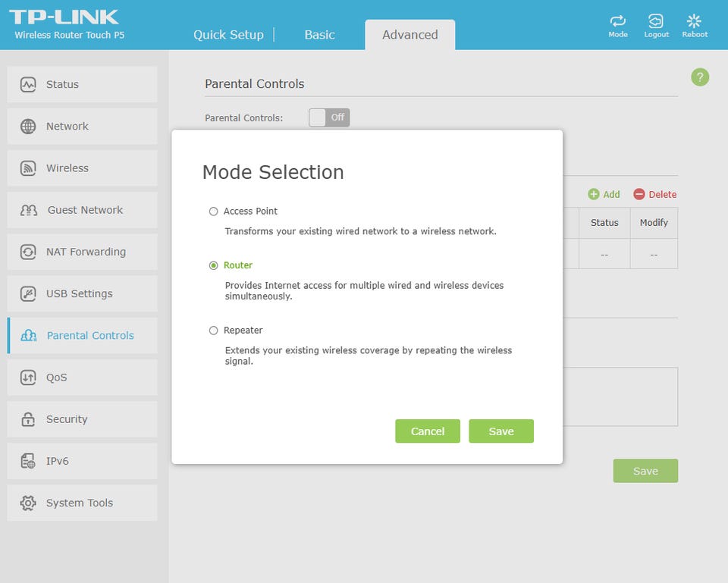Click the USB Settings icon
This screenshot has width=728, height=583.
(x=28, y=294)
